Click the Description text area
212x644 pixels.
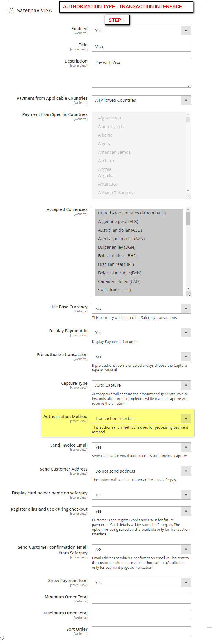click(141, 73)
